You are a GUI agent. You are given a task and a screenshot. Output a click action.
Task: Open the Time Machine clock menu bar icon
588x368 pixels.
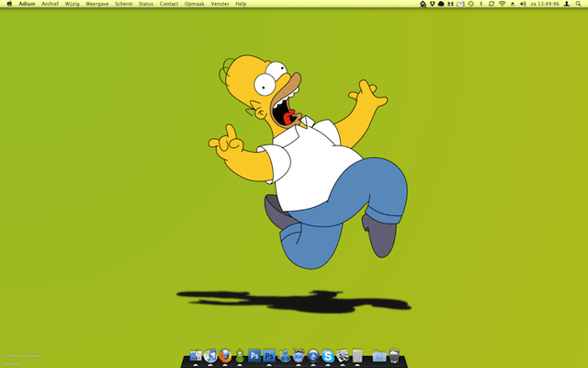click(470, 4)
